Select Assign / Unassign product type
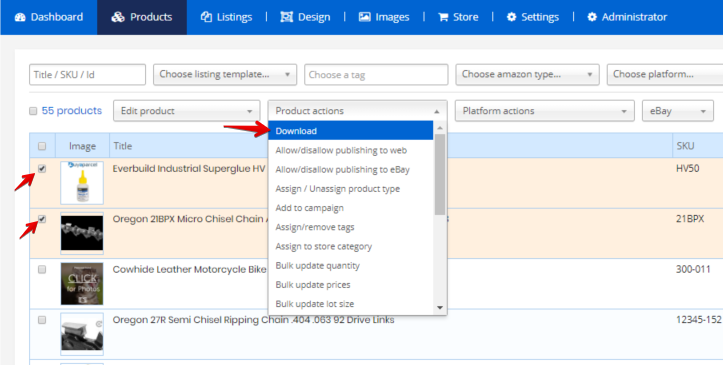 click(350, 189)
